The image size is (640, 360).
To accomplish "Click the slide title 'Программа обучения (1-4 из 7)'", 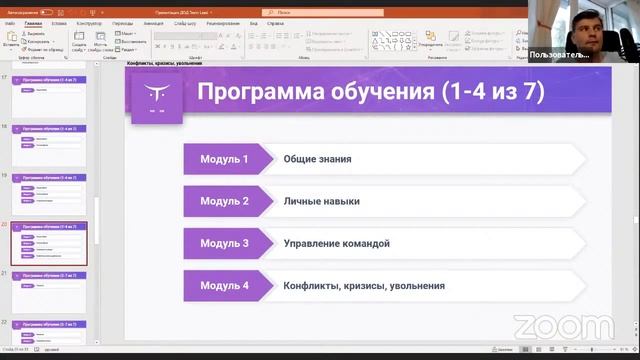I will pos(371,91).
